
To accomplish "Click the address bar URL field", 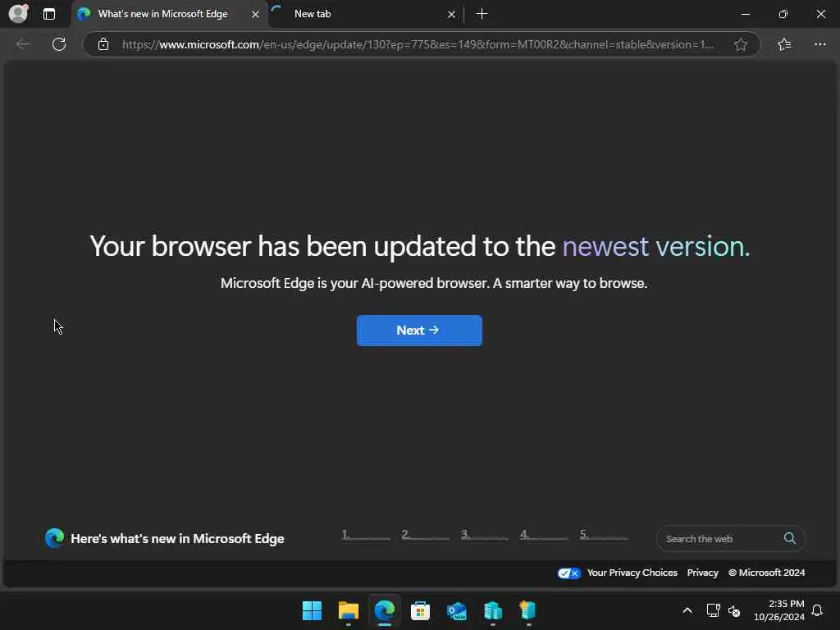I will [418, 44].
